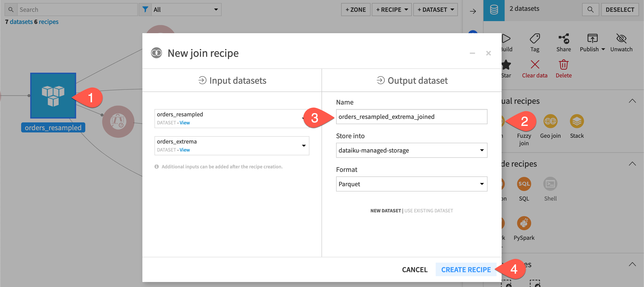The height and width of the screenshot is (287, 644).
Task: Select the PySpark recipe icon
Action: tap(524, 223)
